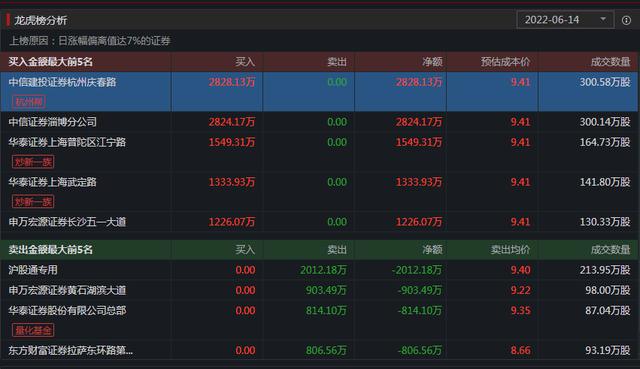Screen dimensions: 640x369
Task: Select 东方财富证券拉萨东环路 row
Action: click(319, 350)
